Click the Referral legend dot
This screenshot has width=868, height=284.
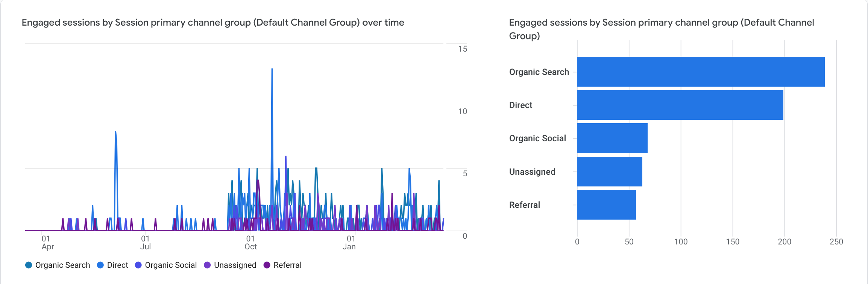pyautogui.click(x=267, y=265)
